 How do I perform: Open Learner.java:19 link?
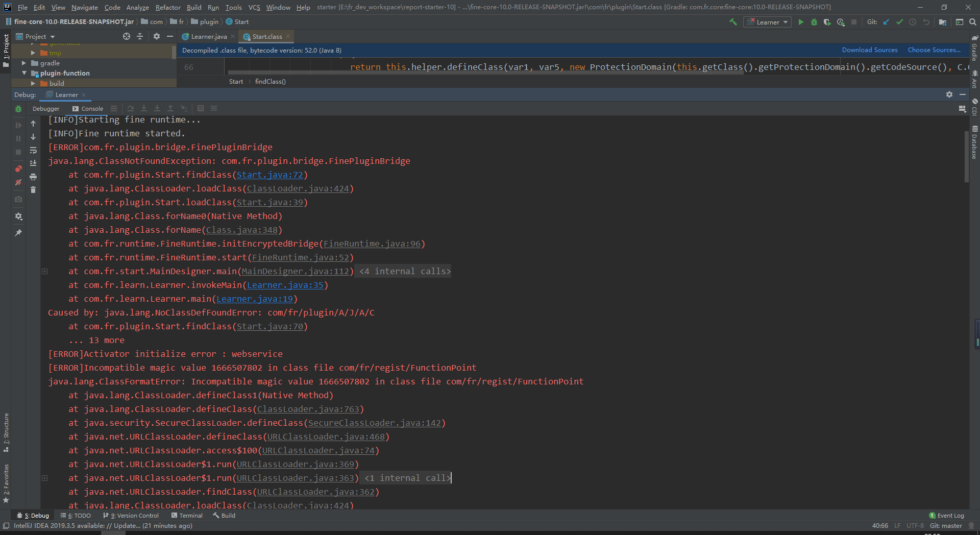pyautogui.click(x=255, y=299)
